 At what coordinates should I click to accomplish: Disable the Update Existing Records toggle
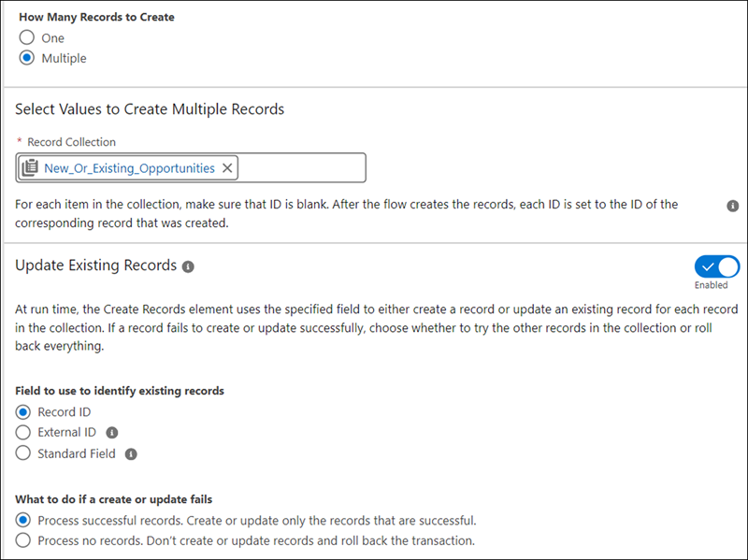(x=717, y=266)
